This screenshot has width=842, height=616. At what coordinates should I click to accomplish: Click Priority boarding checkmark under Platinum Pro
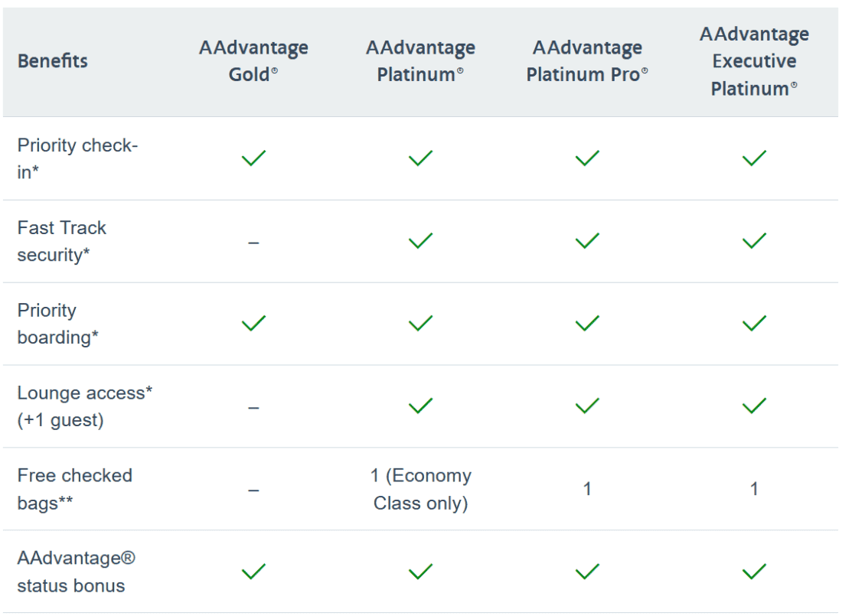click(587, 324)
